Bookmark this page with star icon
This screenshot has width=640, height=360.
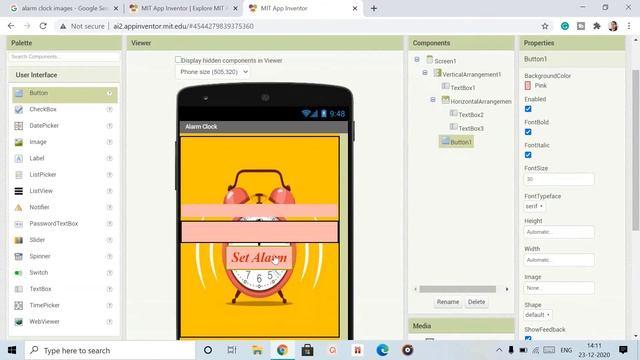tap(545, 26)
